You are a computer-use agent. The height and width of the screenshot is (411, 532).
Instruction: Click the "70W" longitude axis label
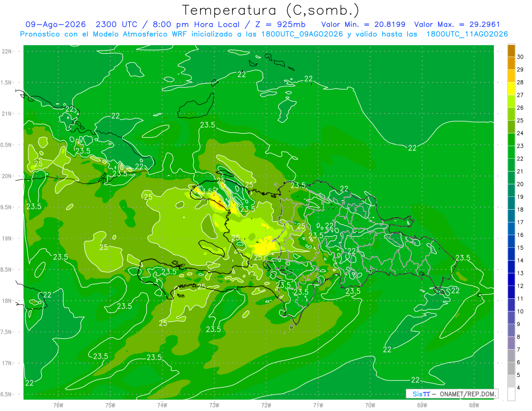tap(370, 405)
